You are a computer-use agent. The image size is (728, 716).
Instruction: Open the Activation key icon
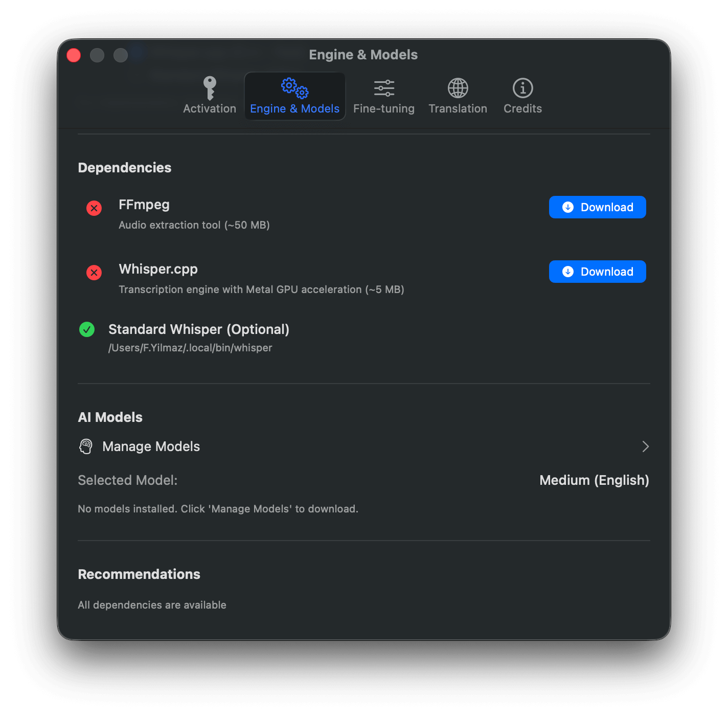point(209,88)
